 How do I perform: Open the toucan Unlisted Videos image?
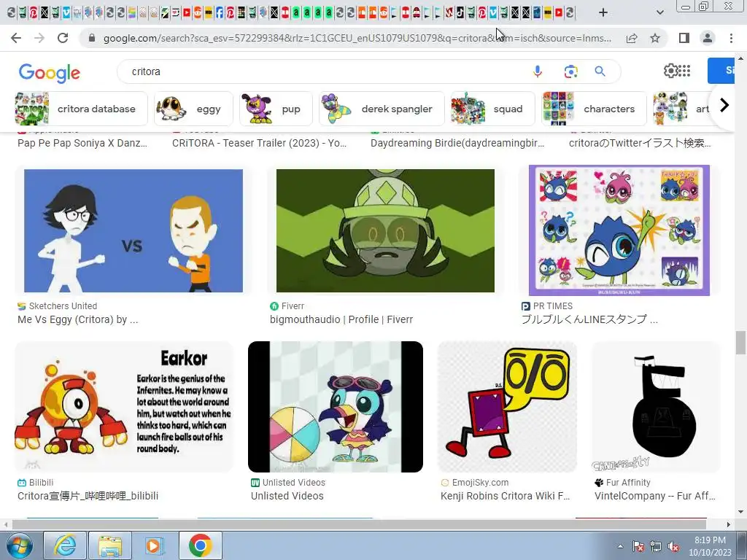pyautogui.click(x=336, y=407)
